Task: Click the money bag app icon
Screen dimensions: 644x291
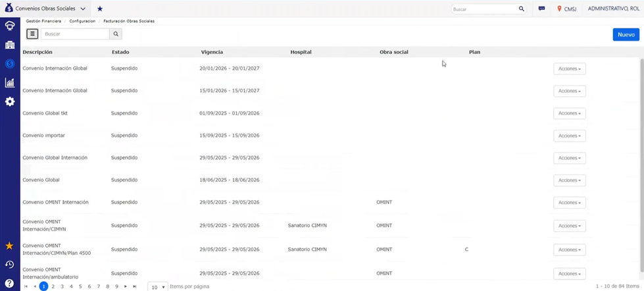Action: pyautogui.click(x=9, y=8)
